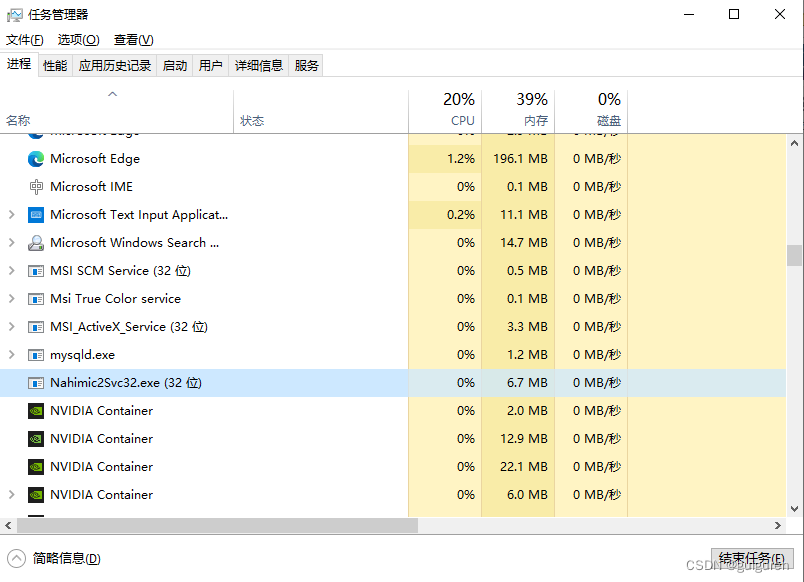804x582 pixels.
Task: Click the 3.3 MB memory value
Action: pos(527,327)
